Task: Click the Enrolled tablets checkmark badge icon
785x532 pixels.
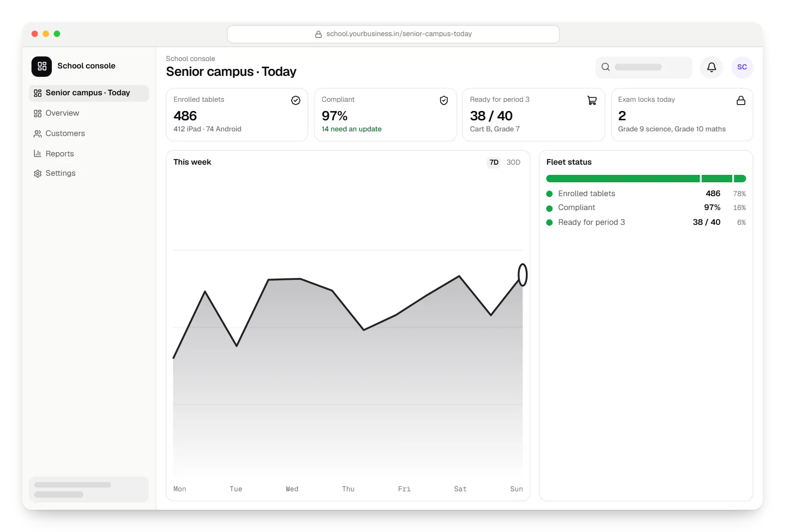Action: tap(296, 100)
